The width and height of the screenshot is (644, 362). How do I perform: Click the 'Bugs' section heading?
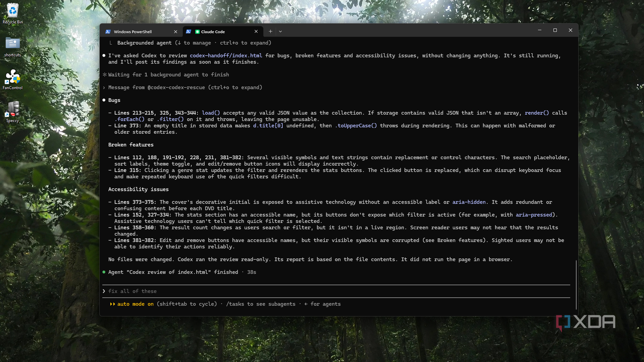pos(114,100)
